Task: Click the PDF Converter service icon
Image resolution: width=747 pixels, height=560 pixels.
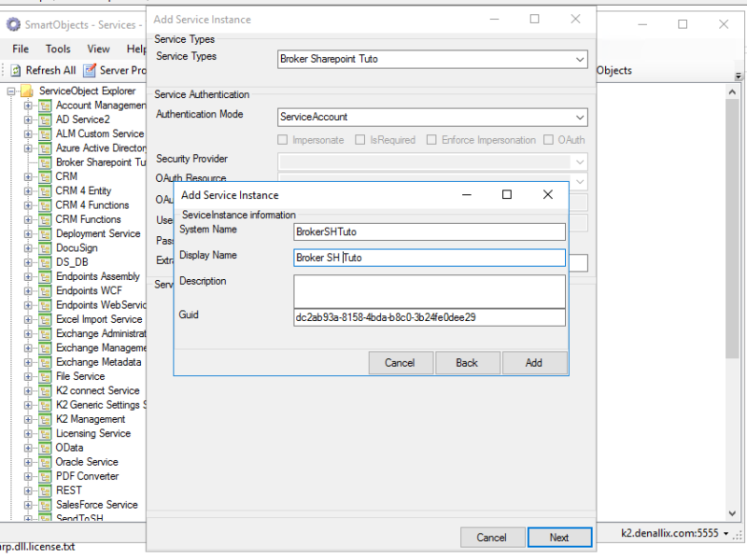Action: point(45,476)
